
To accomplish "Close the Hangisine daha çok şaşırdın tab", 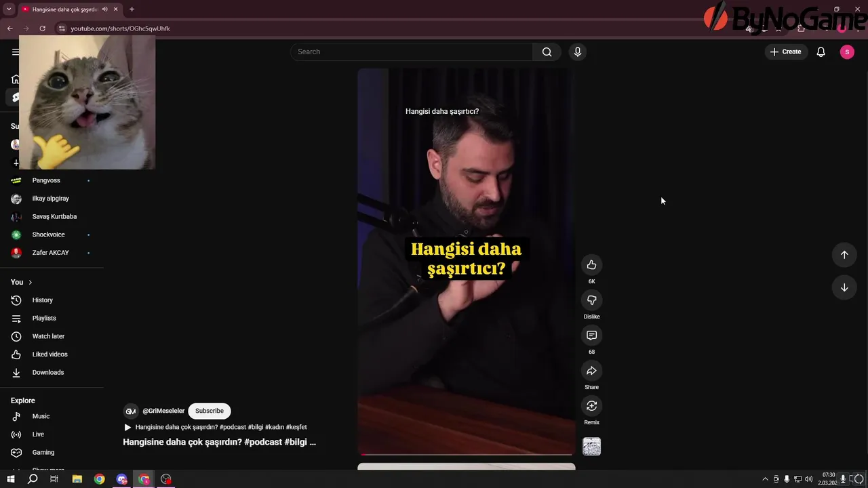I will [116, 9].
